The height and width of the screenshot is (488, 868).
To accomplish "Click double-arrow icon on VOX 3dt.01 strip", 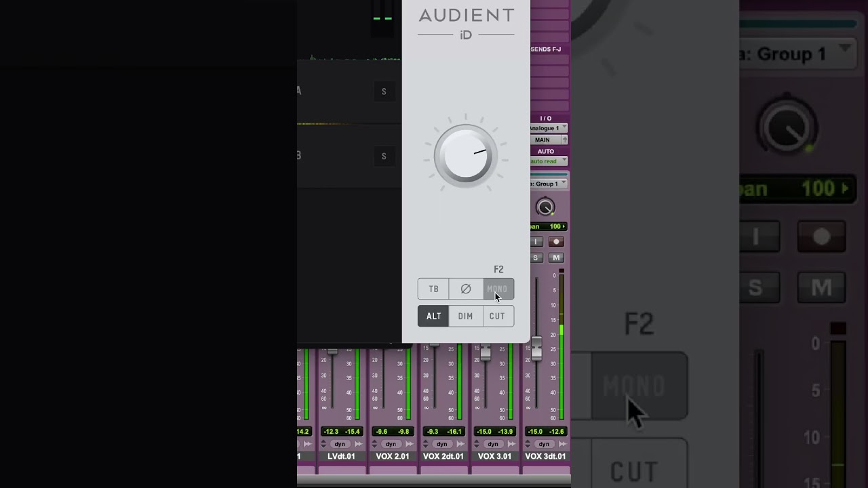I will pos(562,444).
